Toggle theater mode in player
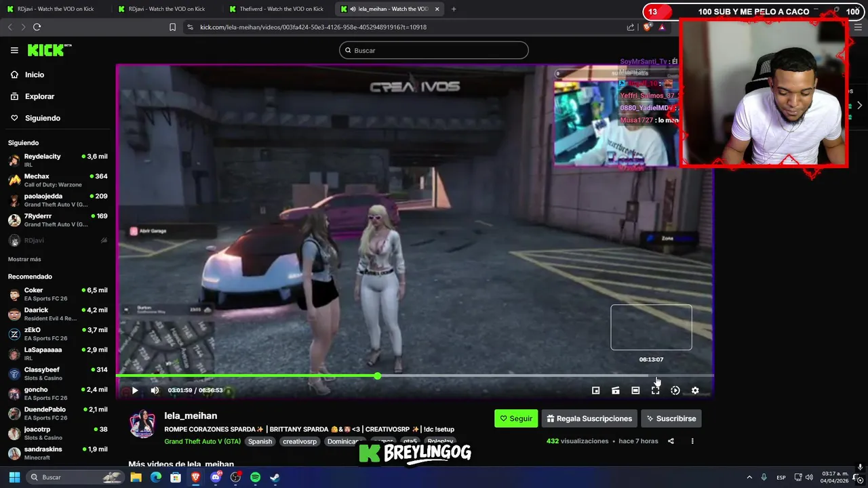Image resolution: width=868 pixels, height=488 pixels. pos(635,390)
